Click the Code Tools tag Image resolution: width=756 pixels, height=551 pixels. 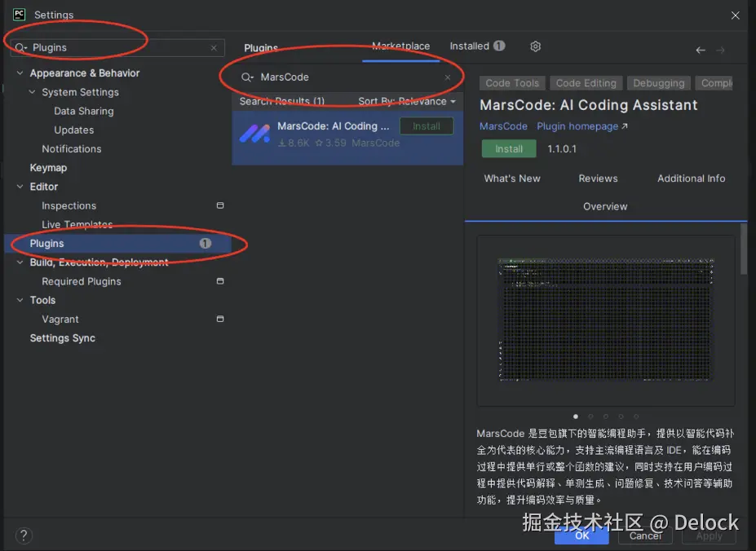[x=512, y=83]
